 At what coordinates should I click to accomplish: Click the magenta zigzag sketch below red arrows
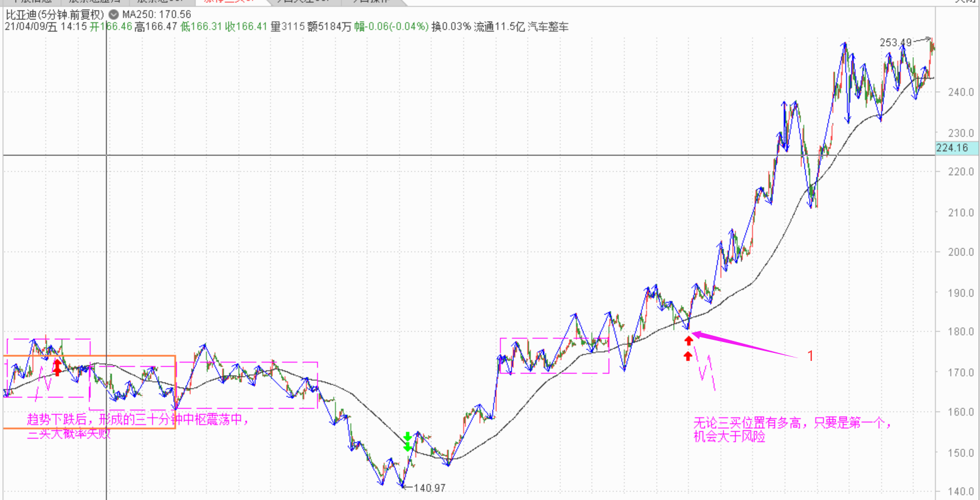[705, 369]
